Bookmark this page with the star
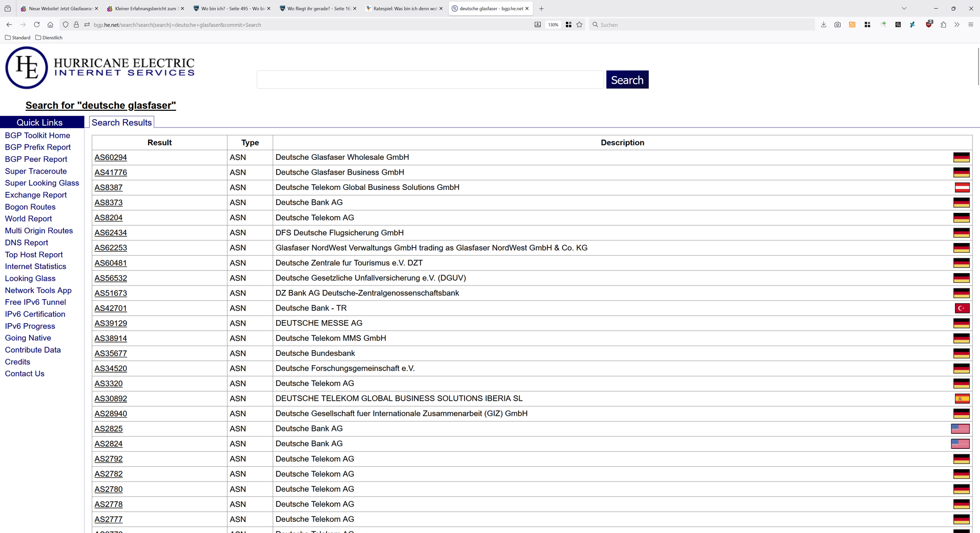The width and height of the screenshot is (980, 533). click(579, 25)
